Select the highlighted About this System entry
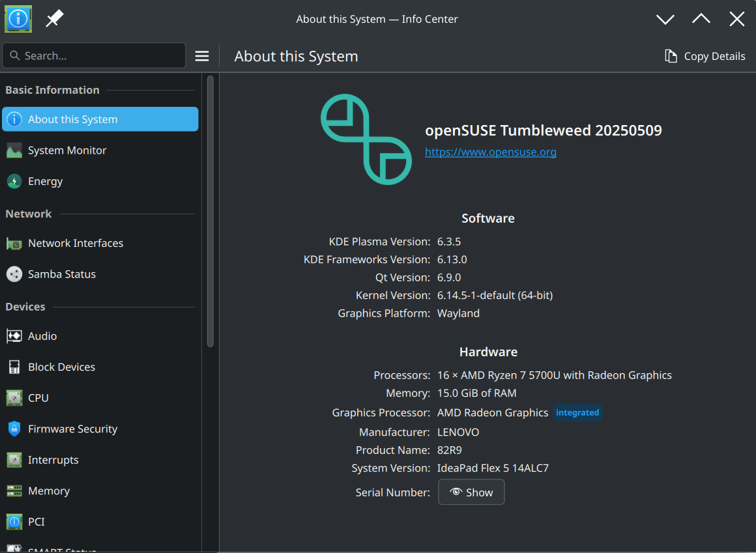Viewport: 756px width, 553px height. 100,119
